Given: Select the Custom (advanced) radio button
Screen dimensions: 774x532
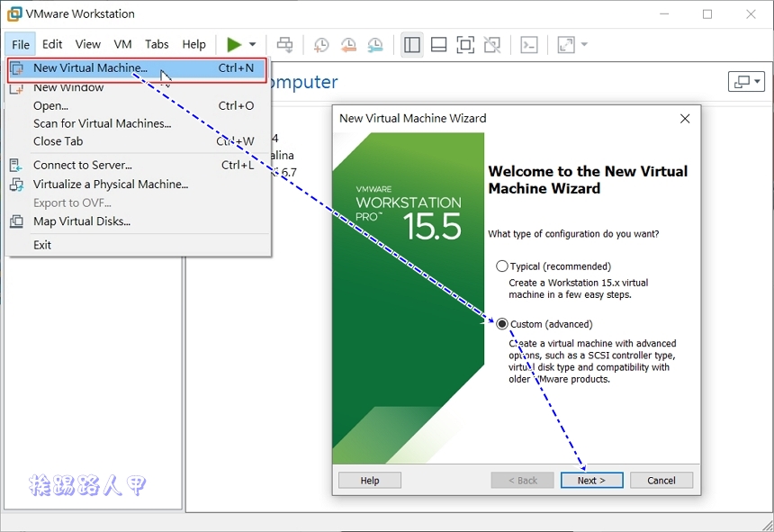Looking at the screenshot, I should tap(502, 324).
